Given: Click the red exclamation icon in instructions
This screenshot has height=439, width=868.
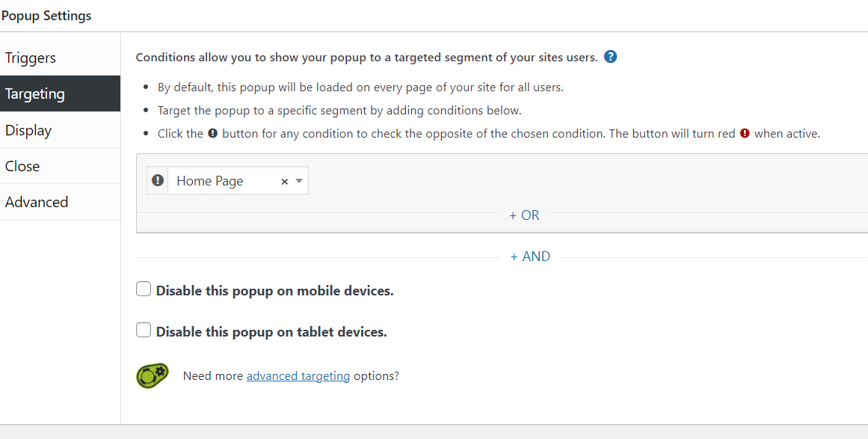Looking at the screenshot, I should (x=745, y=134).
